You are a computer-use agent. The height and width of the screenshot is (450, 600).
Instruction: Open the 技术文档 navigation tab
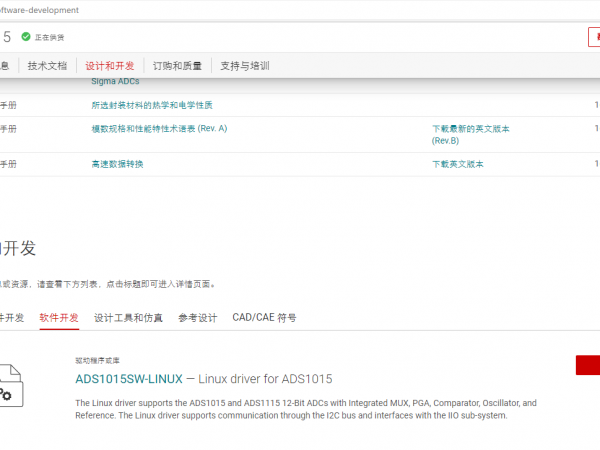pos(47,66)
